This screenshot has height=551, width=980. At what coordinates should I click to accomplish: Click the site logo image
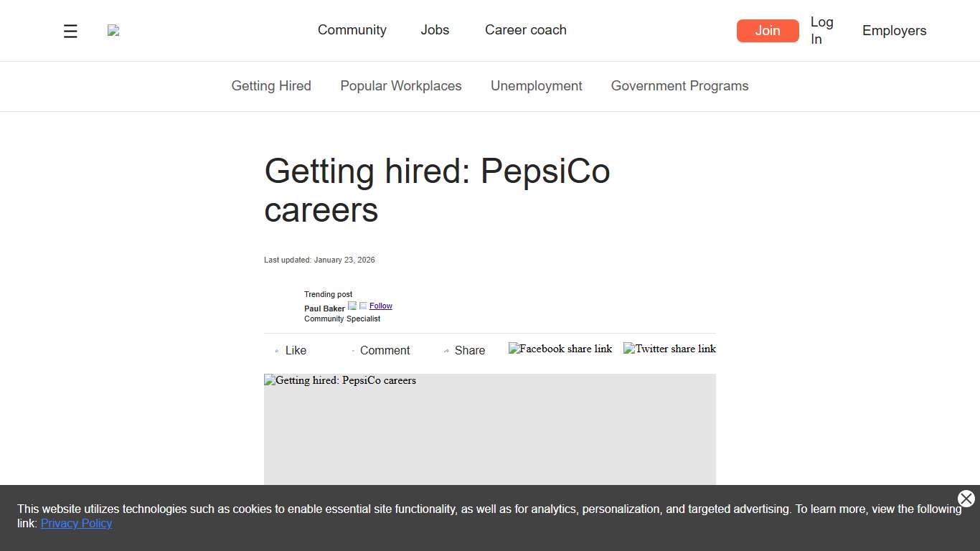point(113,30)
